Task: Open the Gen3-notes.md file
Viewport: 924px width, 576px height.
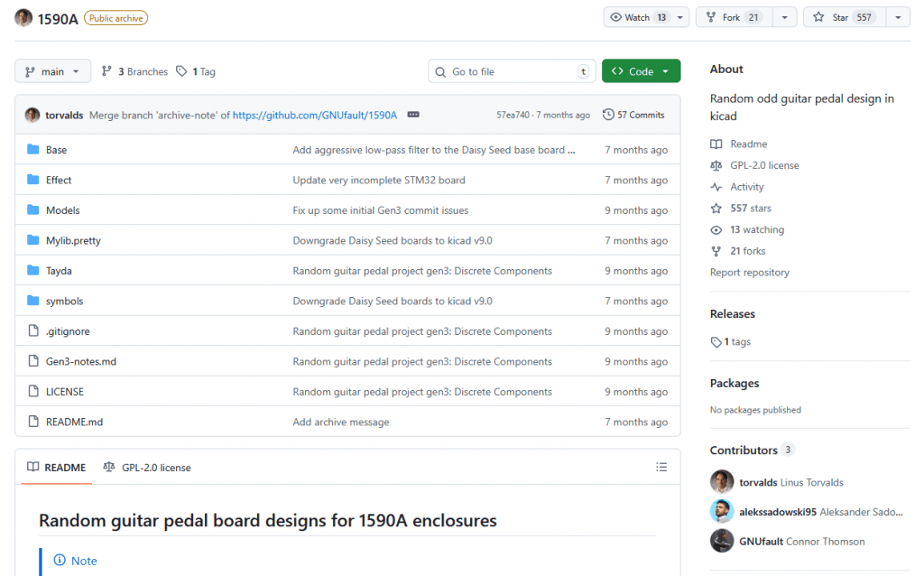Action: point(81,362)
